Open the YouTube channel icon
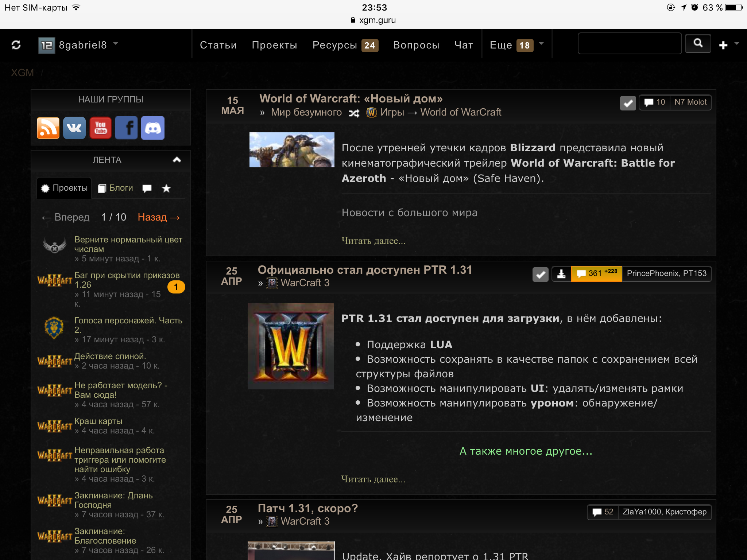The image size is (747, 560). coord(100,128)
